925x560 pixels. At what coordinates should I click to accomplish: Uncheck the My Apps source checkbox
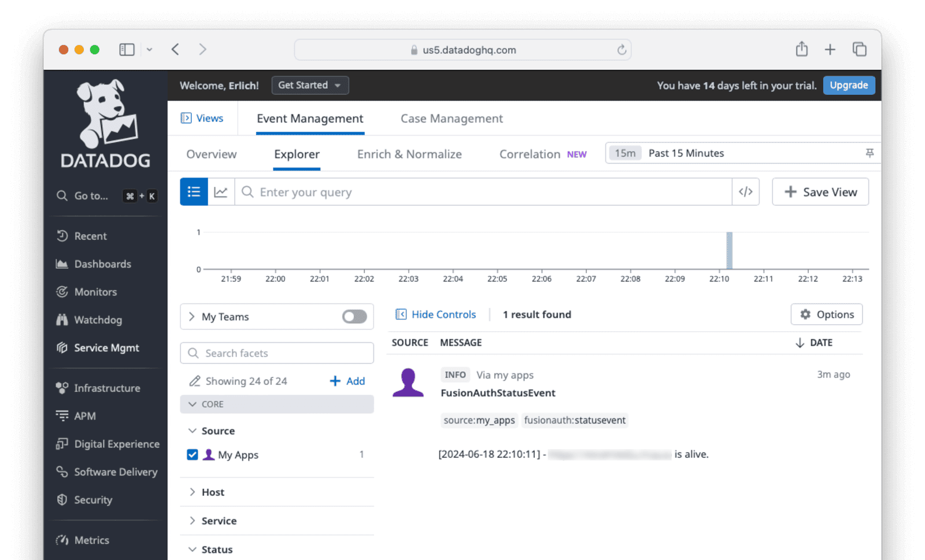[x=193, y=455]
